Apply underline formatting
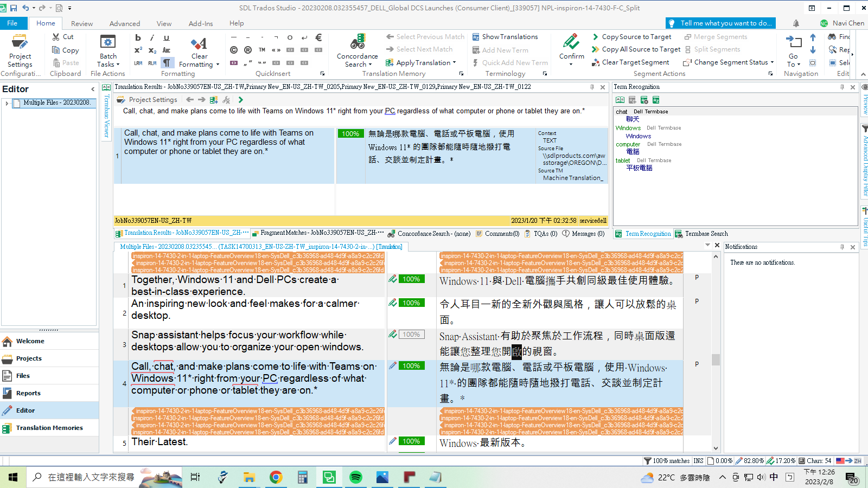 167,37
